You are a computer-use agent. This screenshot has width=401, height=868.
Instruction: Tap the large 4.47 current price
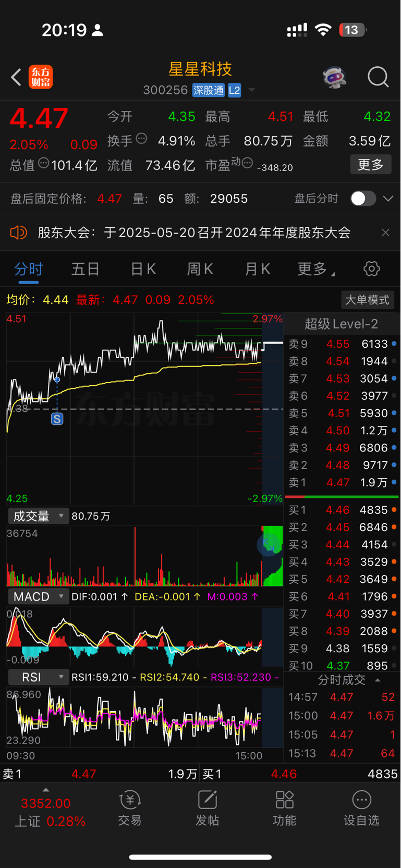[39, 118]
